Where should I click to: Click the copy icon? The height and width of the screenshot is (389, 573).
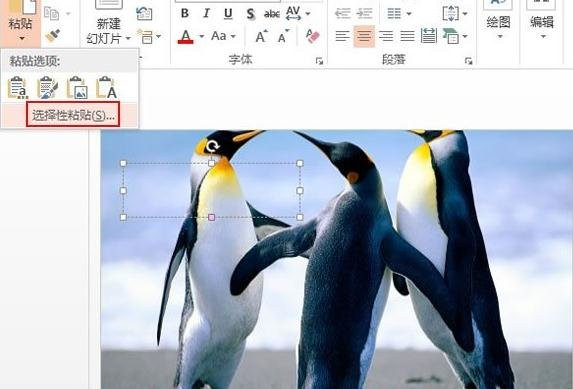point(52,14)
